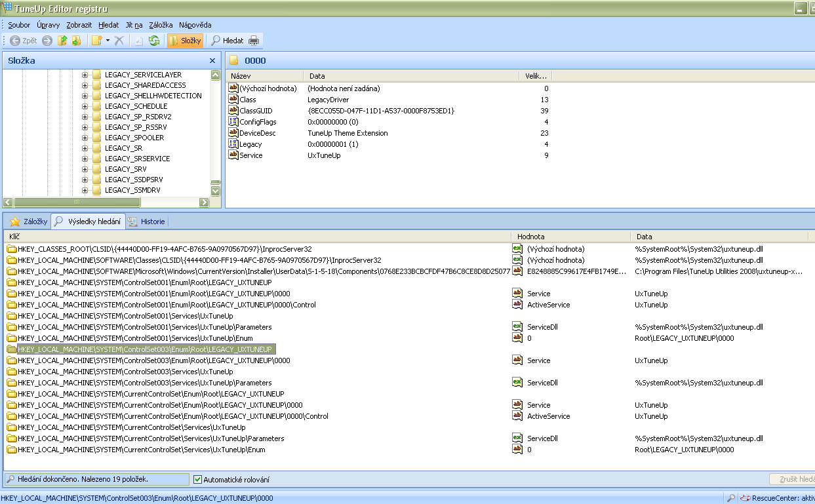The width and height of the screenshot is (815, 504).
Task: Expand the LEGACY_SPOOLER tree node
Action: point(85,138)
